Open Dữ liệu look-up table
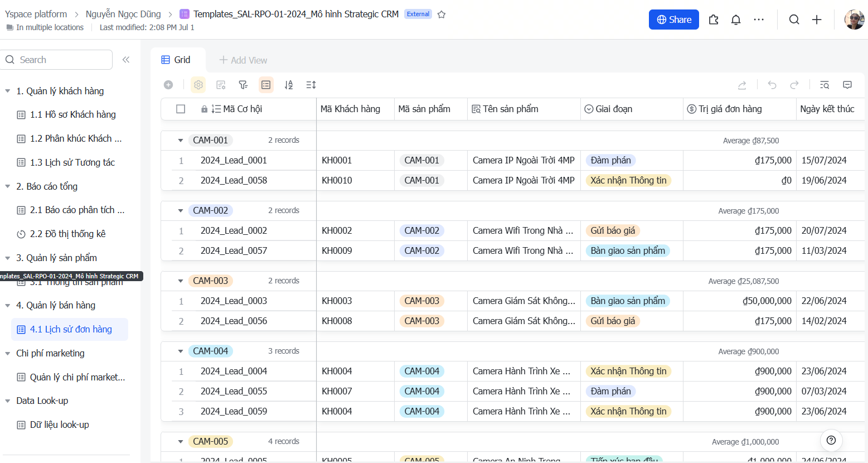This screenshot has width=868, height=463. (x=70, y=425)
